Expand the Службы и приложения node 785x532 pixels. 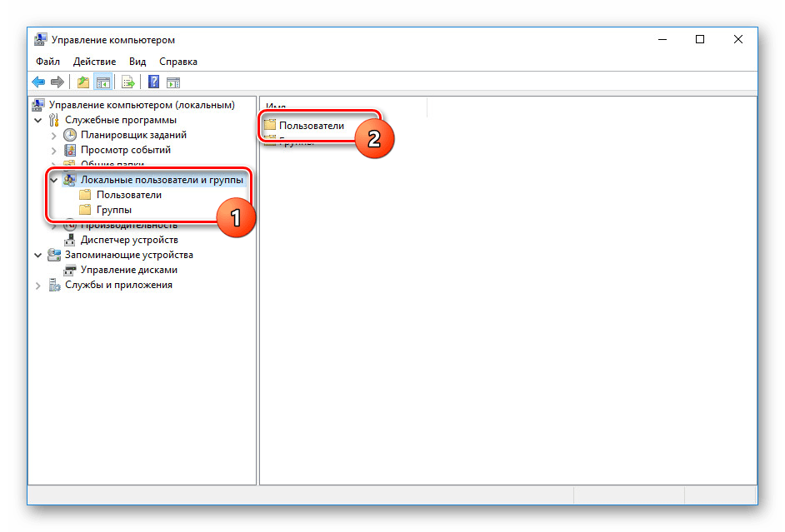[38, 285]
